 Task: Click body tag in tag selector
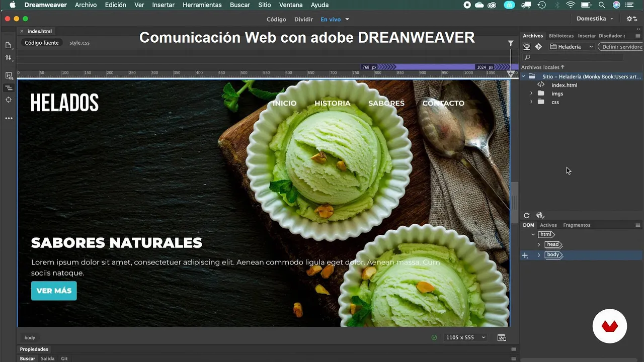tap(30, 337)
